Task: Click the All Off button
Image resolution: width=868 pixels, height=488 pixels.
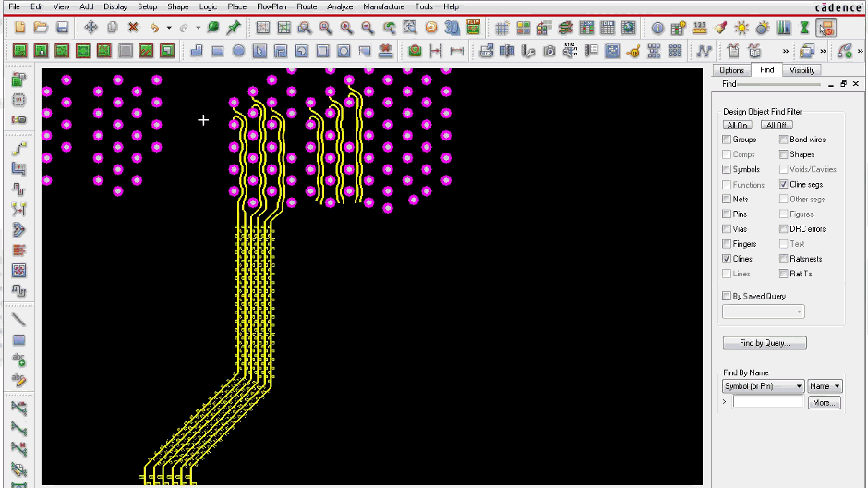Action: pos(776,125)
